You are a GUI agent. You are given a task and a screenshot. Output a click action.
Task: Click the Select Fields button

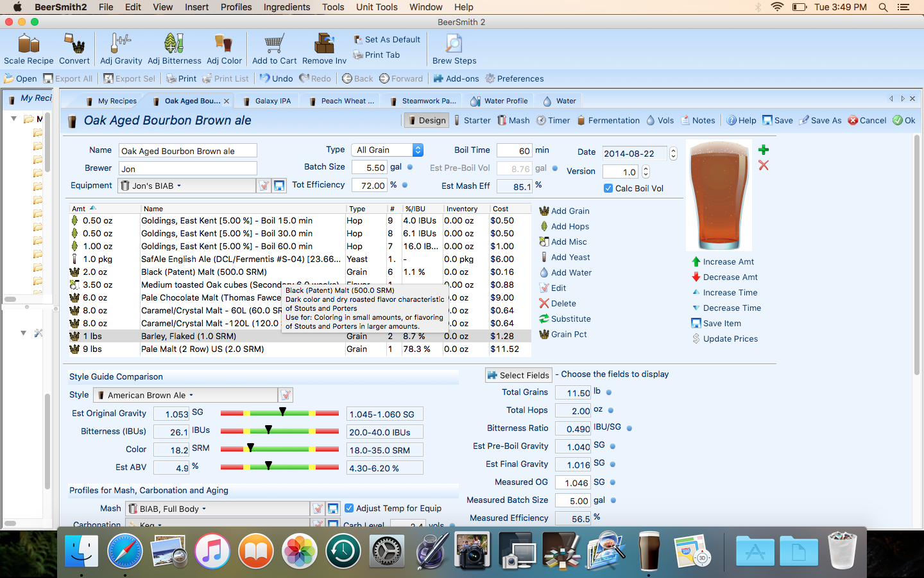(x=518, y=375)
